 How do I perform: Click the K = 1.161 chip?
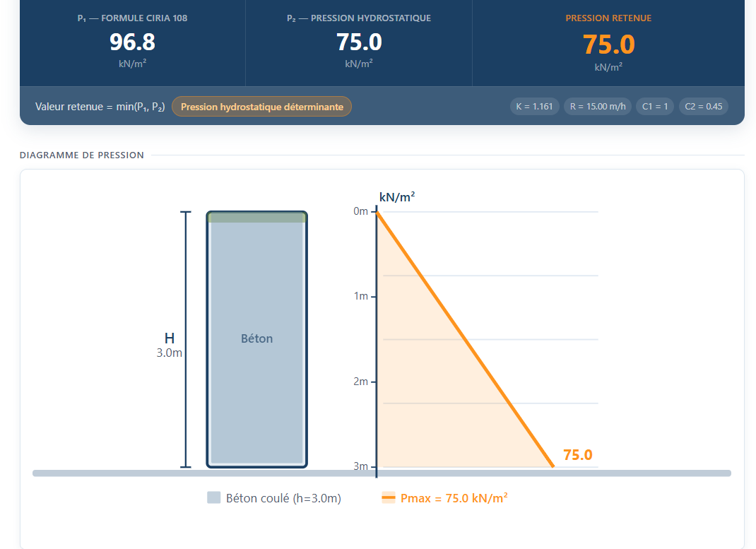534,107
